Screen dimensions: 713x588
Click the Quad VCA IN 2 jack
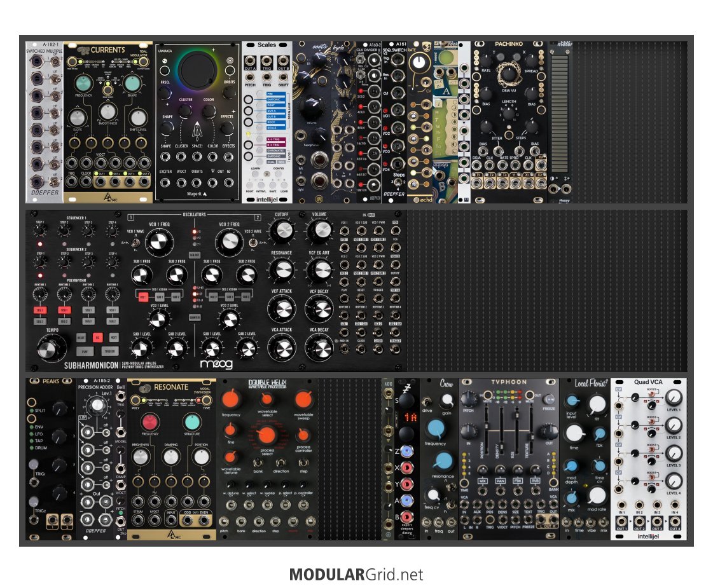pyautogui.click(x=639, y=505)
